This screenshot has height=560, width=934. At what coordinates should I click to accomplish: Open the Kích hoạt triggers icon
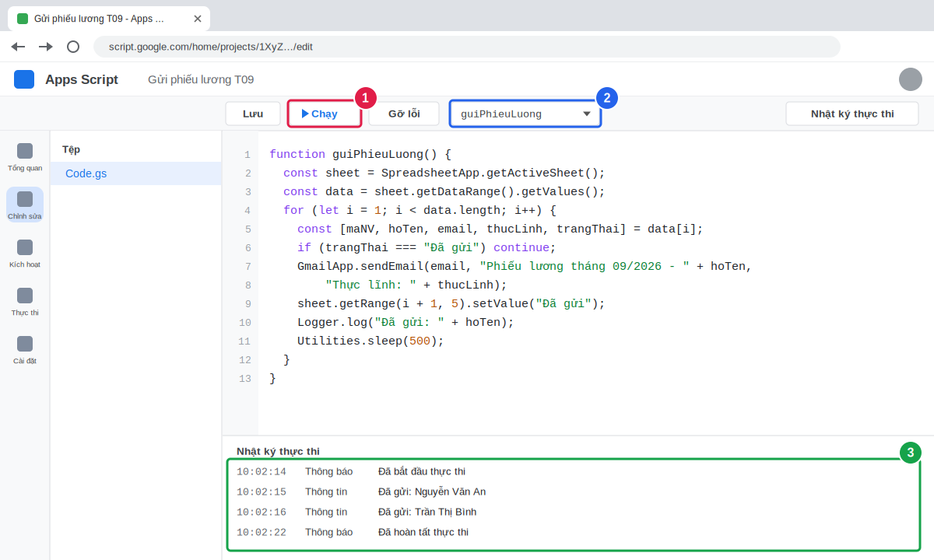click(x=25, y=254)
